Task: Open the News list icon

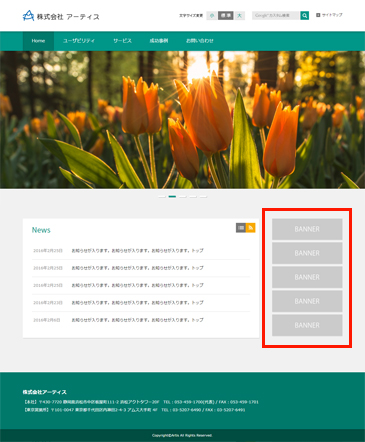Action: (241, 228)
